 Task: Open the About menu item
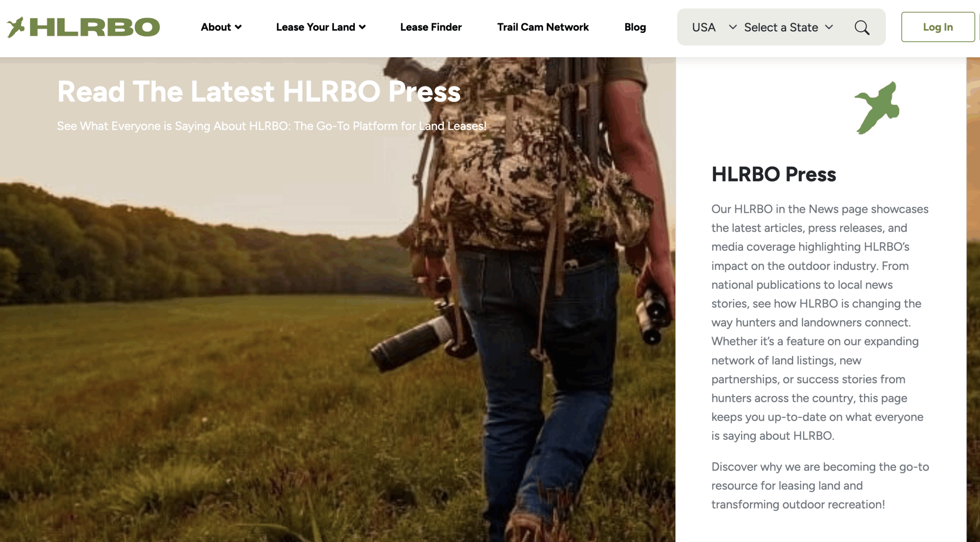[x=216, y=27]
